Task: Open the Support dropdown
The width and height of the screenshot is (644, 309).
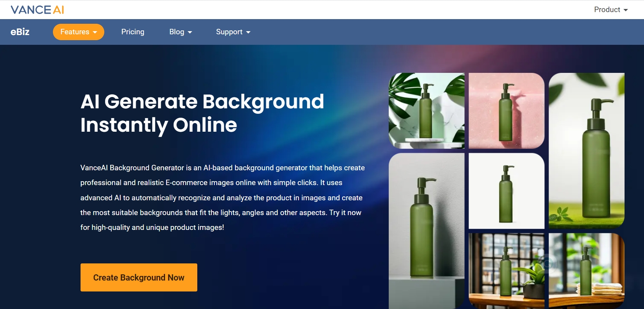Action: coord(233,32)
